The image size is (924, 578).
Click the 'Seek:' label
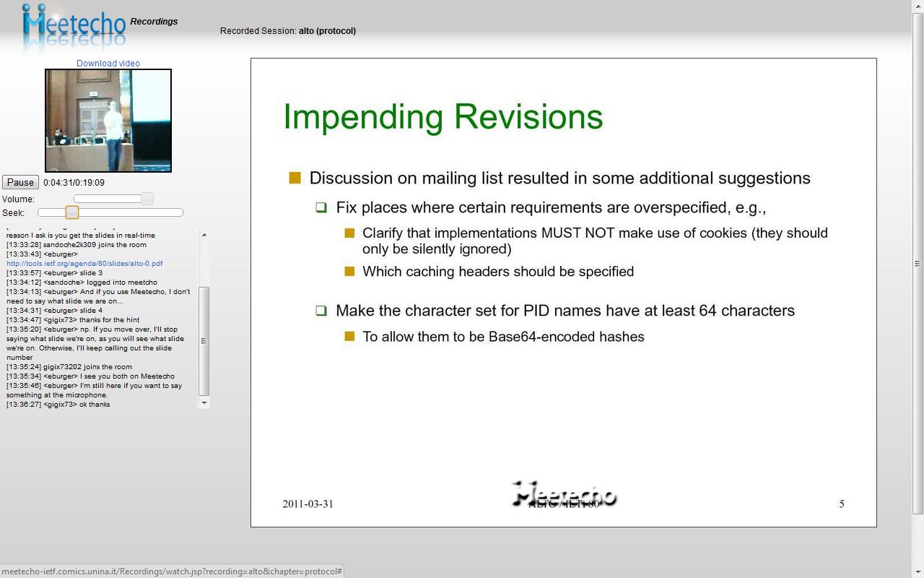[13, 213]
